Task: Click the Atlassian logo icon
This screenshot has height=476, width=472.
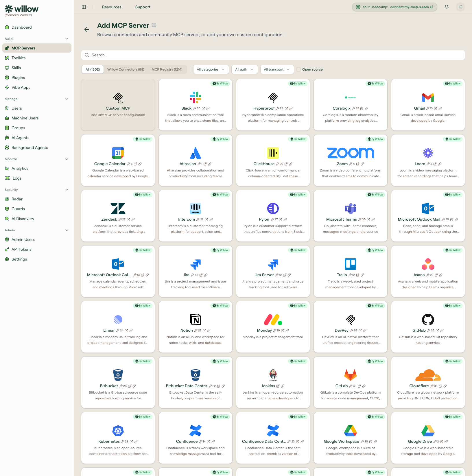Action: click(196, 153)
